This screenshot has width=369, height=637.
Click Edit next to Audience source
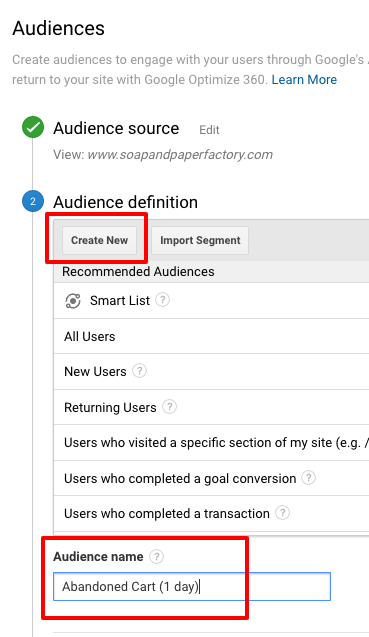tap(209, 130)
